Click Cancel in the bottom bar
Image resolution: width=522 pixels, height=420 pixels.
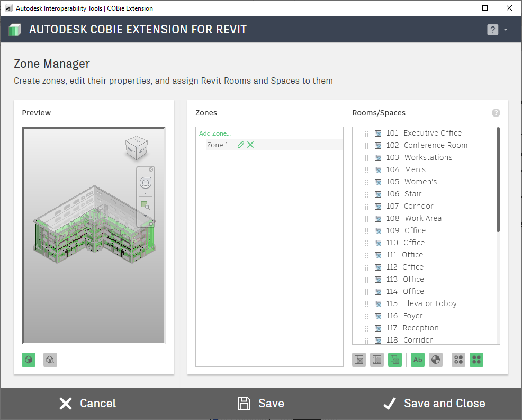[88, 404]
